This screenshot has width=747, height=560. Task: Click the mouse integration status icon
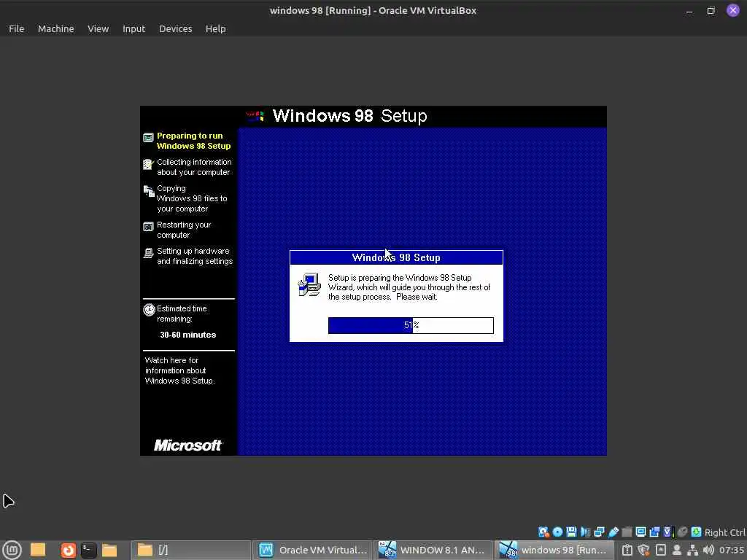coord(683,532)
